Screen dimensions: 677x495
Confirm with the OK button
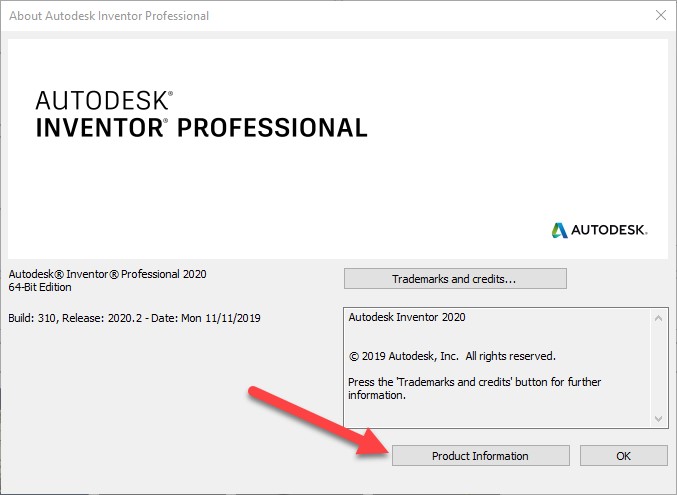pyautogui.click(x=623, y=456)
